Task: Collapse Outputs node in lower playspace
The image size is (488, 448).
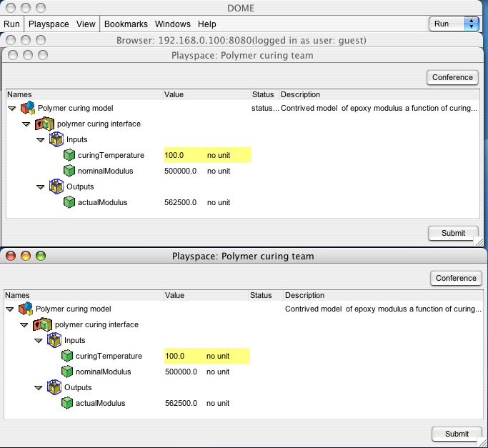Action: click(39, 387)
